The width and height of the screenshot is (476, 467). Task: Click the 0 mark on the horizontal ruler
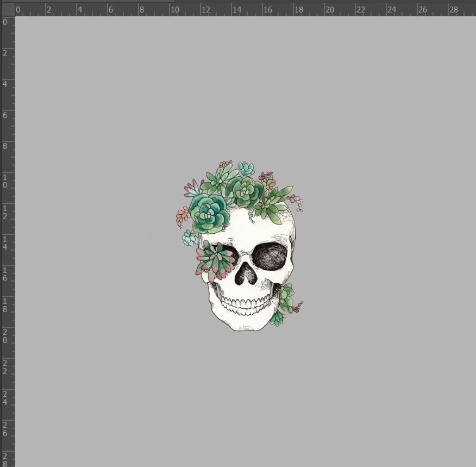[17, 10]
